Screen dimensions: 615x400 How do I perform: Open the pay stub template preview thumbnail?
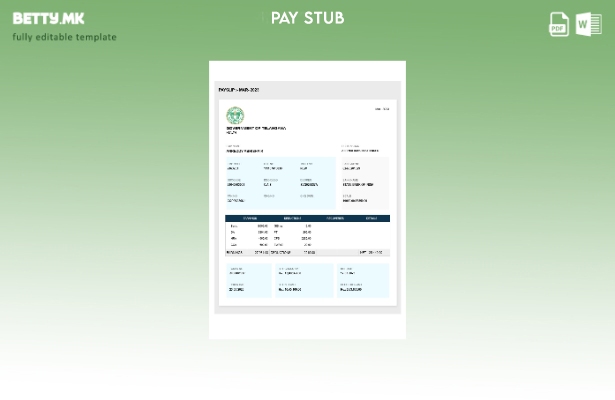[307, 200]
